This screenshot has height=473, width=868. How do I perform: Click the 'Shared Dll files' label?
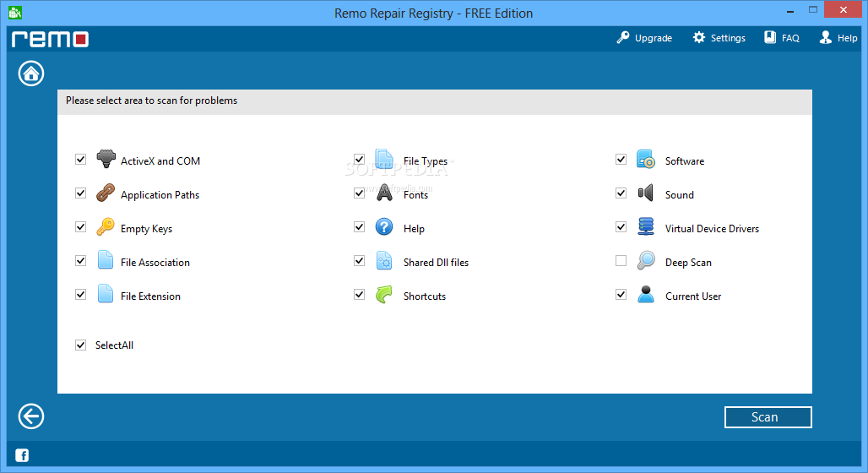437,263
